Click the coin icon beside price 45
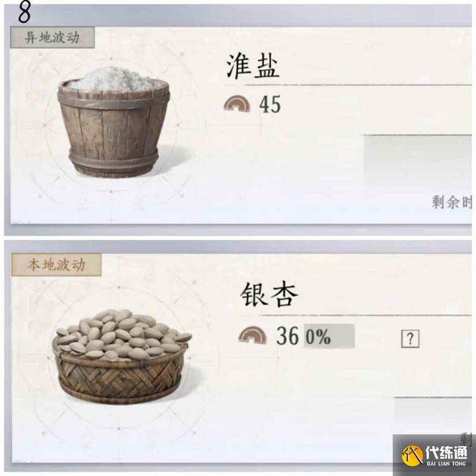Image resolution: width=476 pixels, height=476 pixels. (x=237, y=104)
